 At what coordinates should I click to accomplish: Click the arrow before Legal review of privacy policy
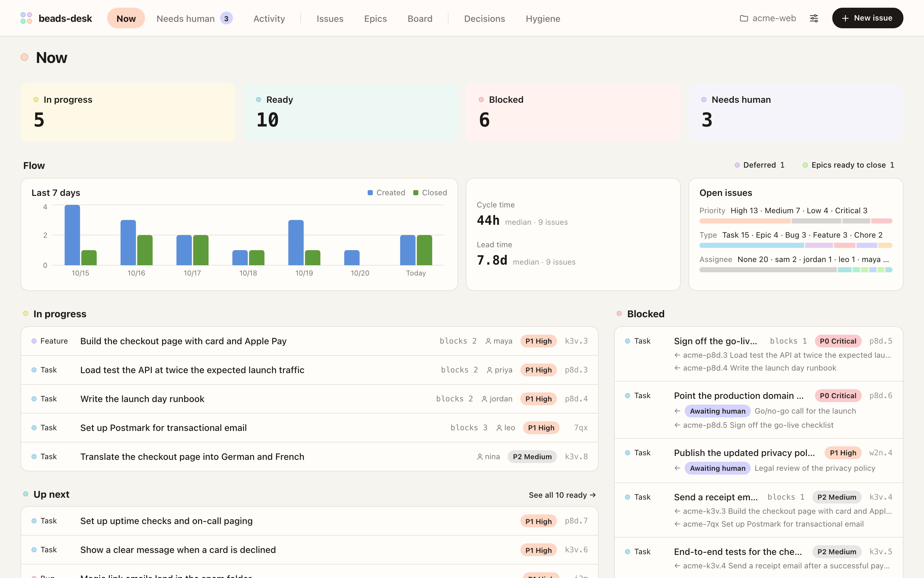tap(677, 468)
